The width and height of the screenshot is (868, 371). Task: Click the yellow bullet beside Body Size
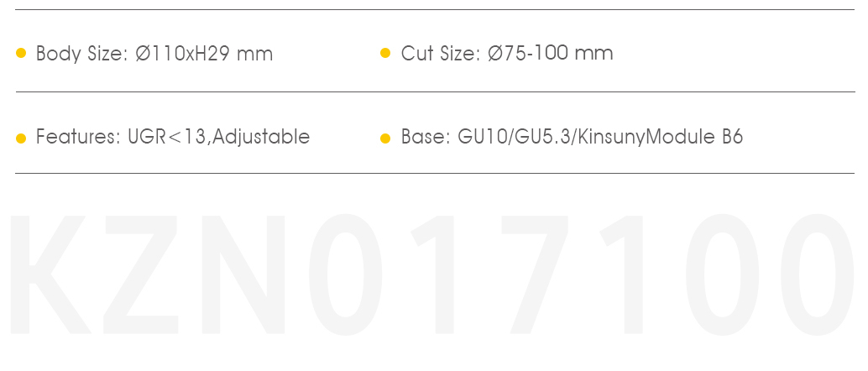[x=21, y=53]
